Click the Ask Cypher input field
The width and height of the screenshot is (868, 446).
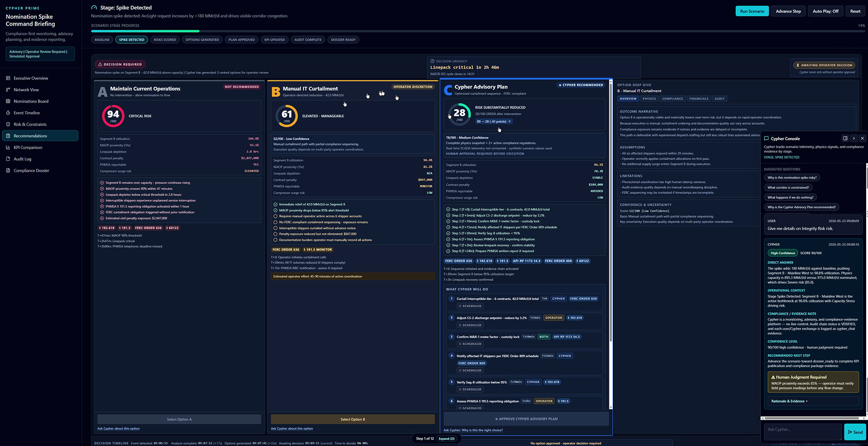pyautogui.click(x=802, y=432)
